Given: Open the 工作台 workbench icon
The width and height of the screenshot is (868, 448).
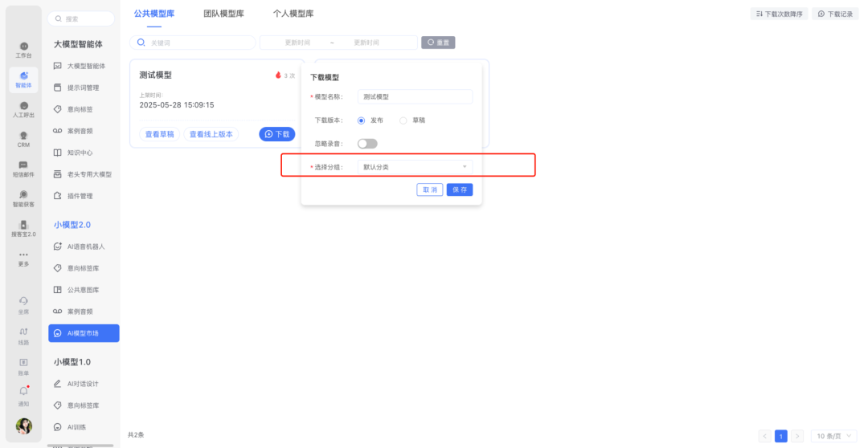Looking at the screenshot, I should (23, 47).
